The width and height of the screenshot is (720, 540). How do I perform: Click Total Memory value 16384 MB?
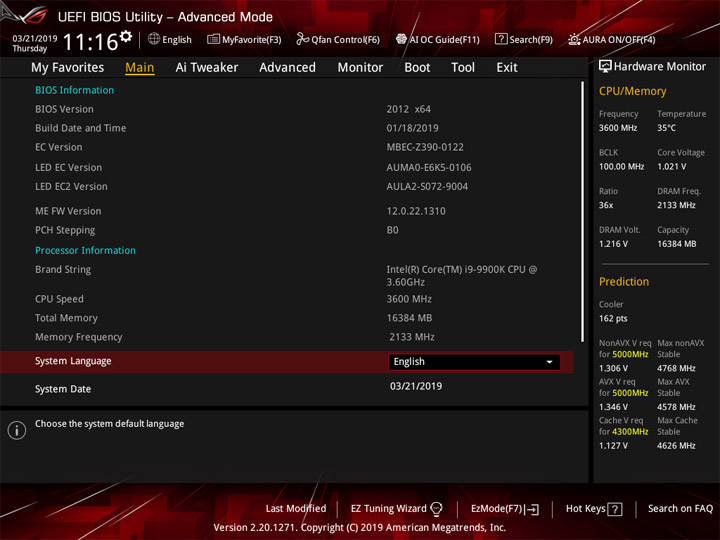tap(409, 318)
